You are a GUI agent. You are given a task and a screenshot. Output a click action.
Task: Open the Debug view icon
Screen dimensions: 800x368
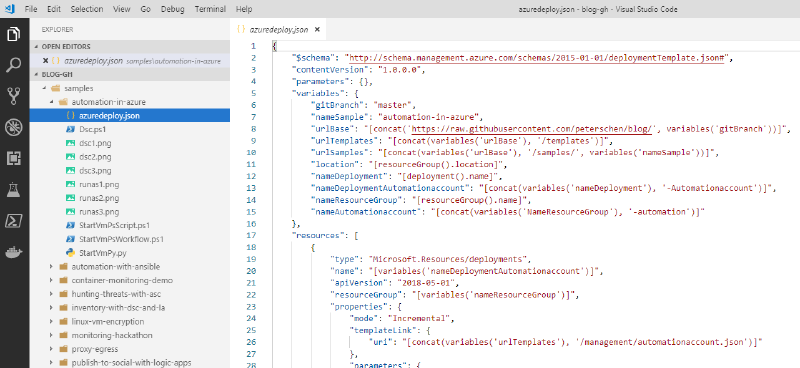(14, 127)
